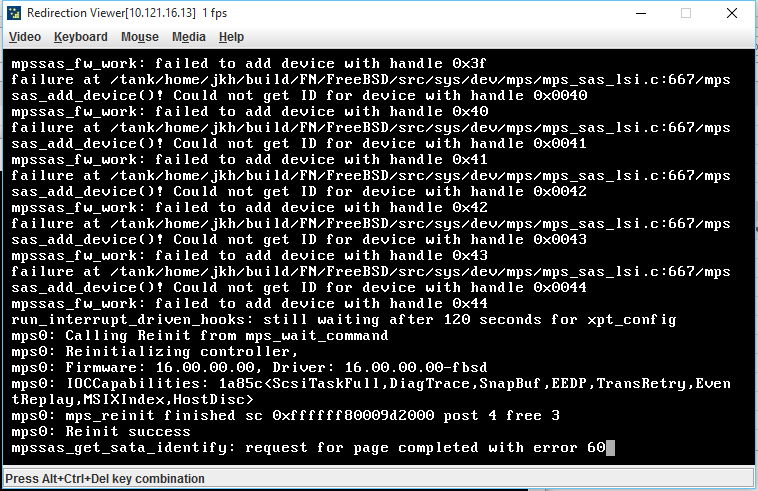Click the 'Reinitializing controller' console line
The image size is (758, 491).
[x=155, y=351]
